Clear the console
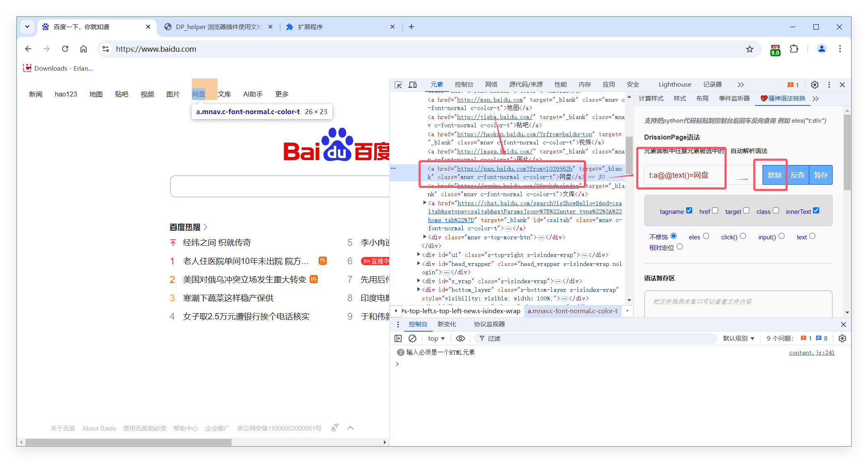This screenshot has width=868, height=463. [412, 338]
